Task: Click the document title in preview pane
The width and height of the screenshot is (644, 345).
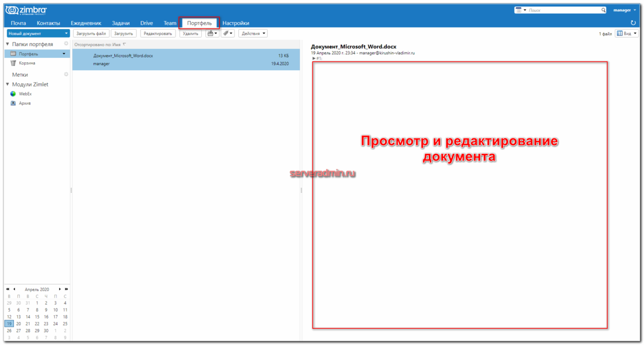Action: [x=354, y=47]
